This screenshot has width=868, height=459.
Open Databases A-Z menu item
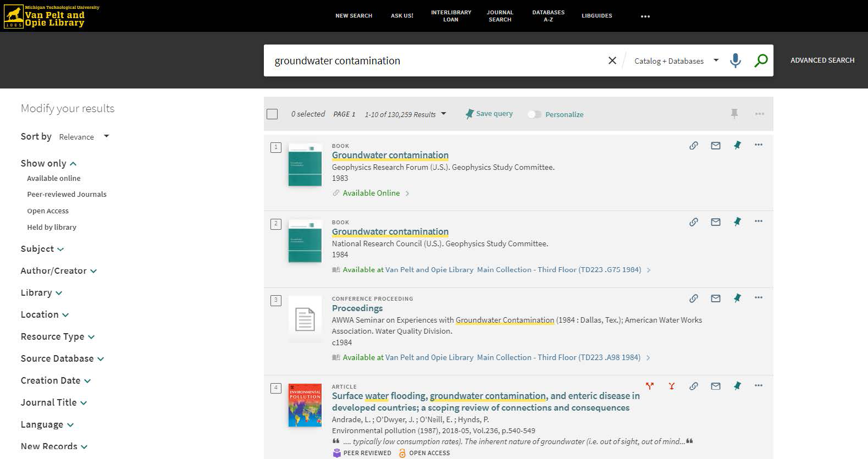[x=548, y=16]
